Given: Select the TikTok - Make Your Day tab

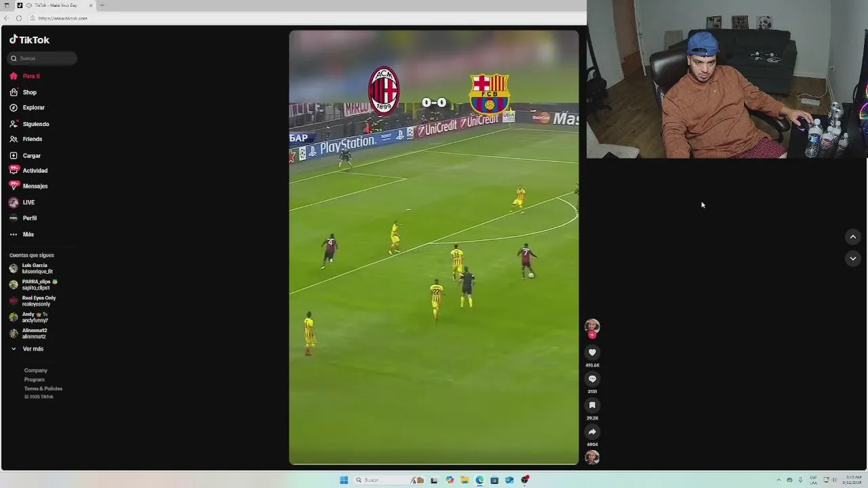Looking at the screenshot, I should [x=56, y=5].
